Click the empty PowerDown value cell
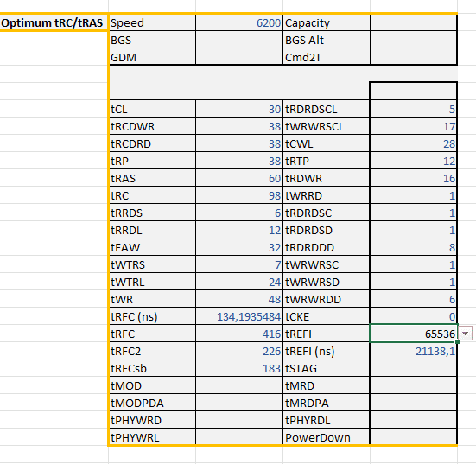This screenshot has height=464, width=476. click(x=414, y=437)
